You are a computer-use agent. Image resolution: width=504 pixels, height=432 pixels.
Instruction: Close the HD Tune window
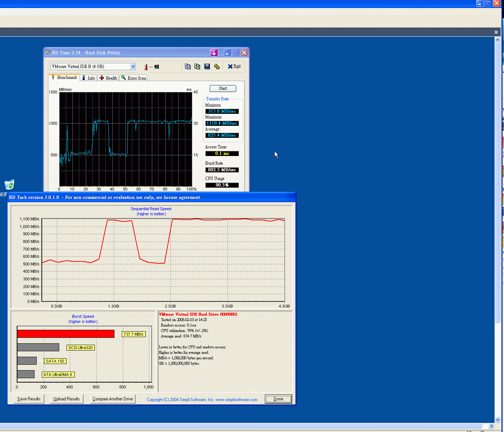245,53
